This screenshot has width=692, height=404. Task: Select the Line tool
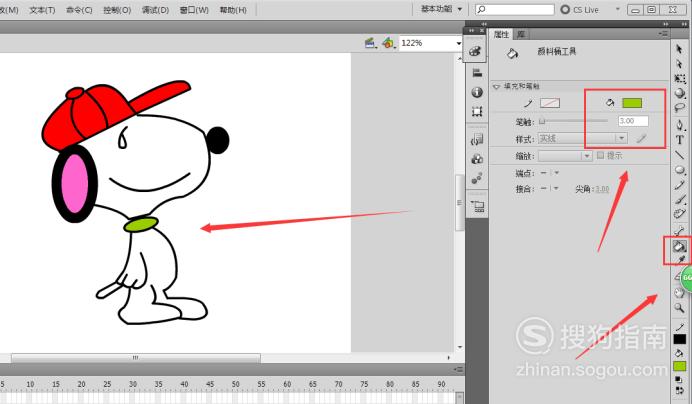(680, 155)
